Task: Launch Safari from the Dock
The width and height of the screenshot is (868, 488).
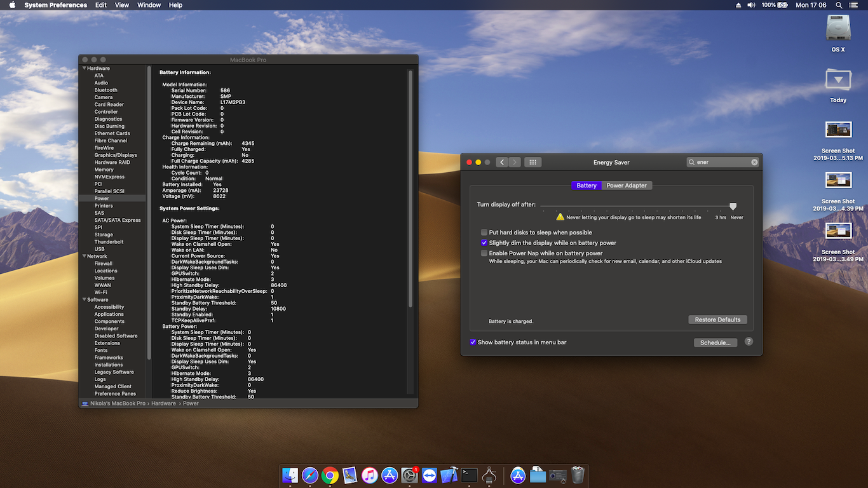Action: (310, 475)
